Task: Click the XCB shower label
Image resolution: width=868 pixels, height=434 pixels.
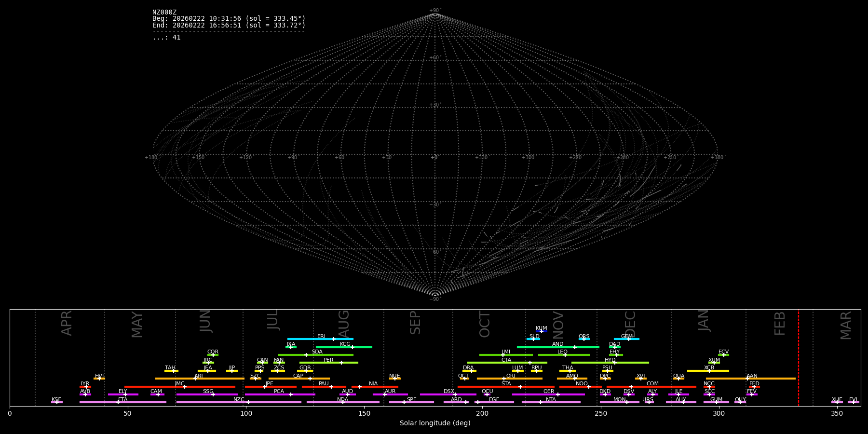Action: [x=709, y=368]
